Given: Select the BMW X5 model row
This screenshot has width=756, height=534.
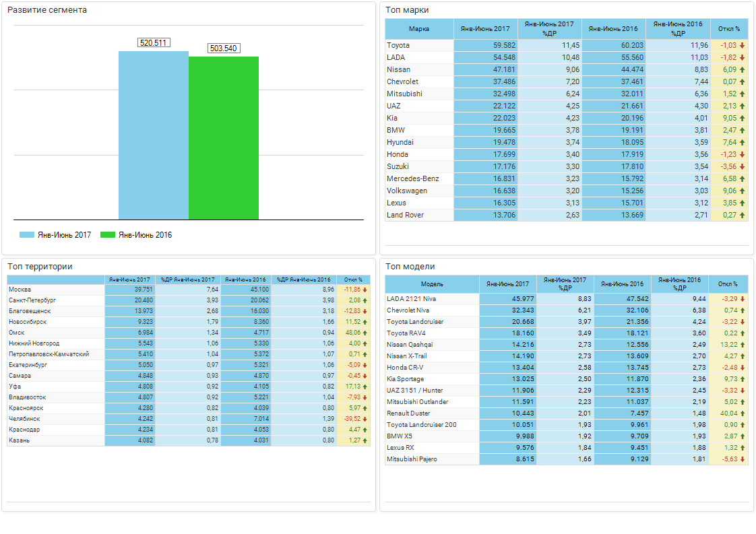Looking at the screenshot, I should coord(567,436).
